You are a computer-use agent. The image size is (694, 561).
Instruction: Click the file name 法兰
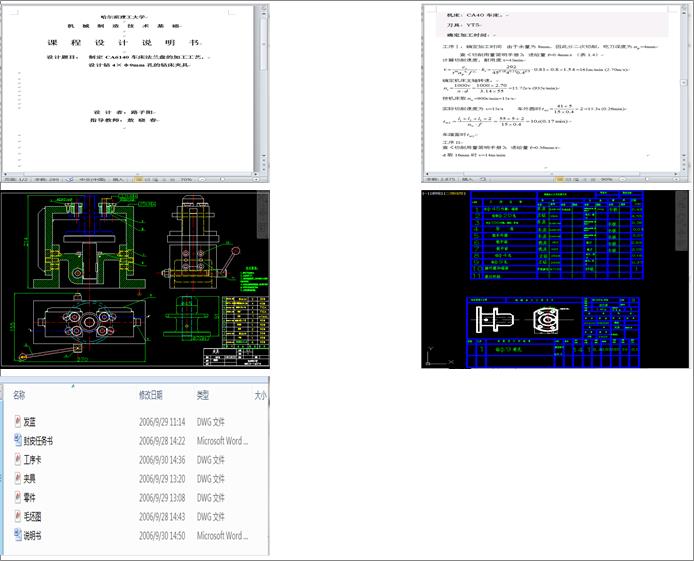click(30, 422)
